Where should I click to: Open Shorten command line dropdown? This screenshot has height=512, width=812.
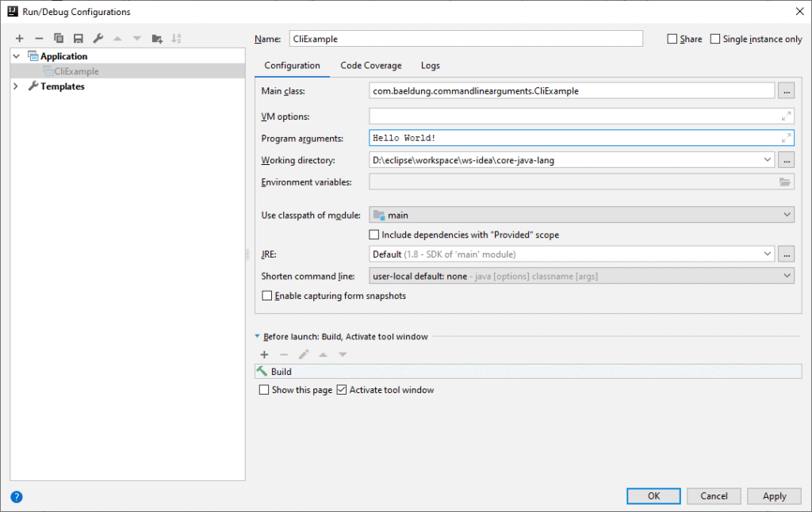click(x=787, y=276)
